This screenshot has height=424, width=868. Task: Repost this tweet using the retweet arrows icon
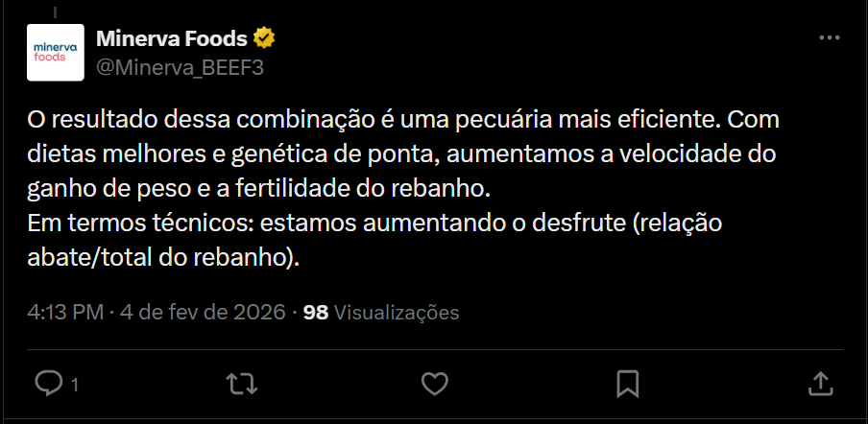click(x=240, y=384)
